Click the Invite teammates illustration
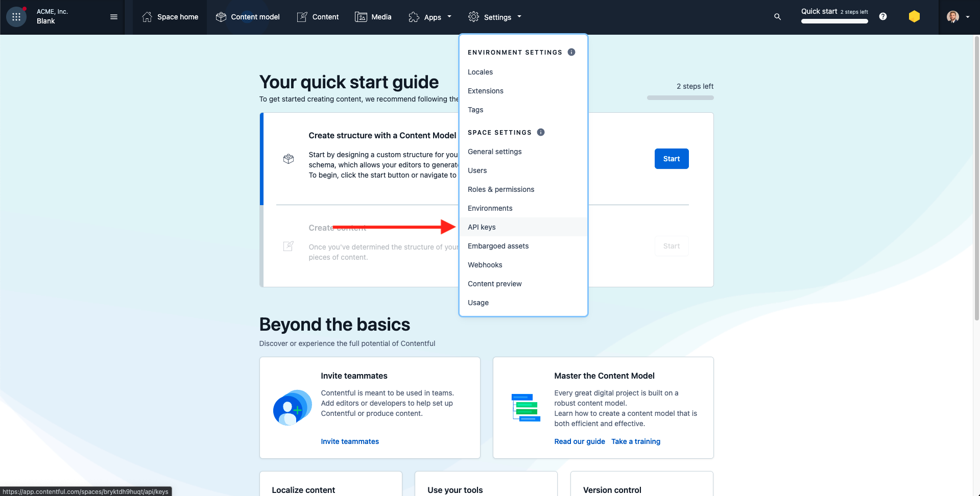Screen dimensions: 980x496 [292, 408]
